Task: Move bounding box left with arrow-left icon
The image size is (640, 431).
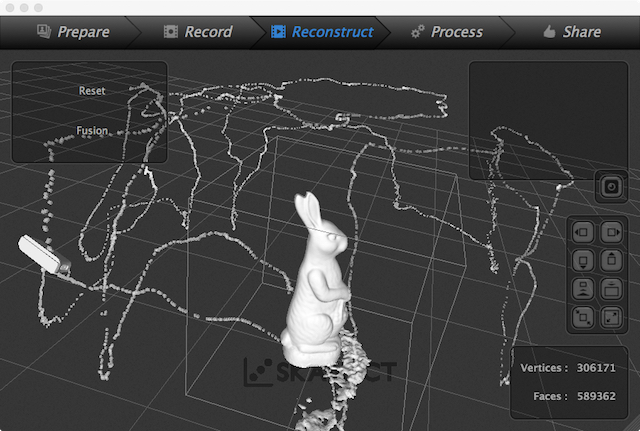Action: [583, 233]
